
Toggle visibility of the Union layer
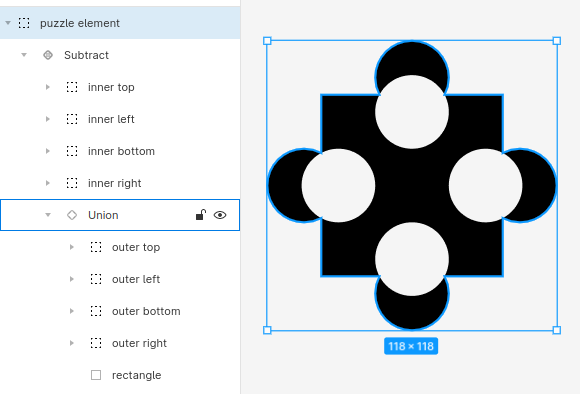(220, 215)
